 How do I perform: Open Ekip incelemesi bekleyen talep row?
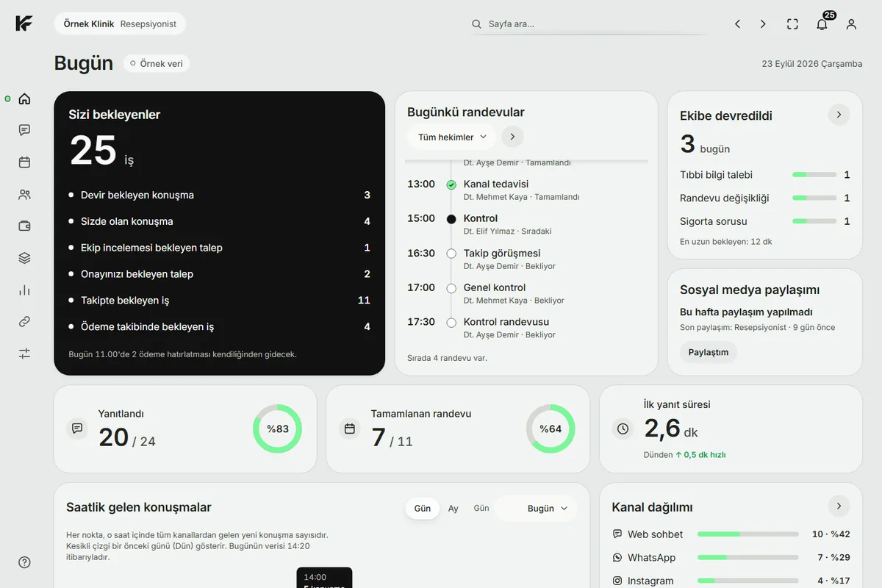tap(219, 248)
